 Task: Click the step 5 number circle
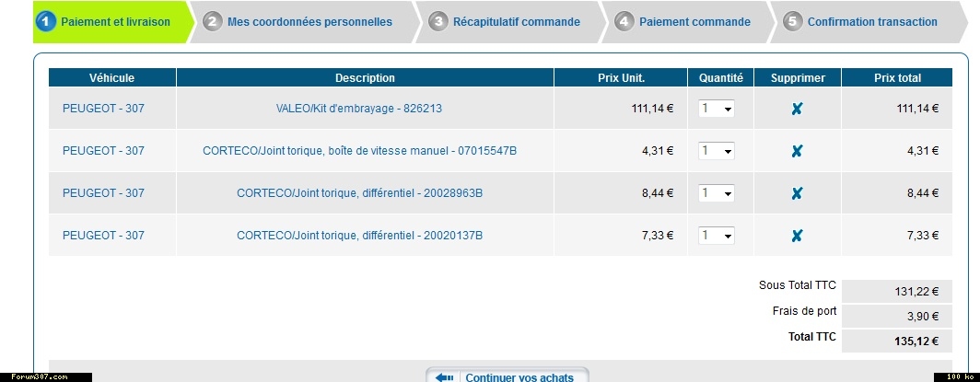click(793, 21)
